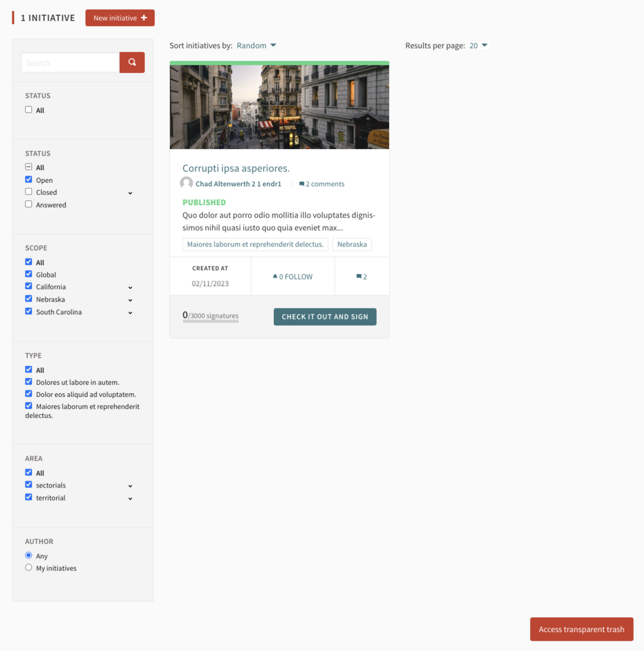
Task: Uncheck the Open status checkbox
Action: (x=29, y=180)
